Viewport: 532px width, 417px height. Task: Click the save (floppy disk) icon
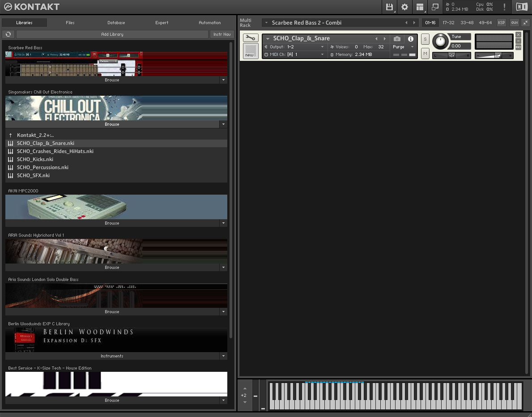[389, 7]
